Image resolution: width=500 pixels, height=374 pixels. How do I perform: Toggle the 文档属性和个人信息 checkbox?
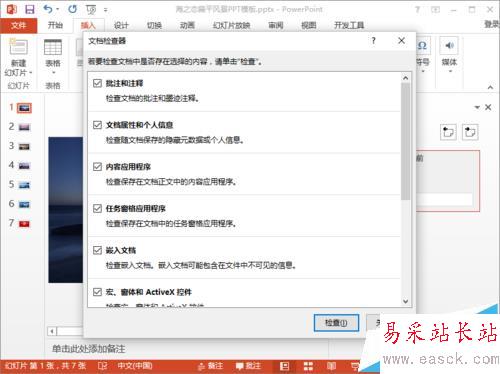coord(97,125)
